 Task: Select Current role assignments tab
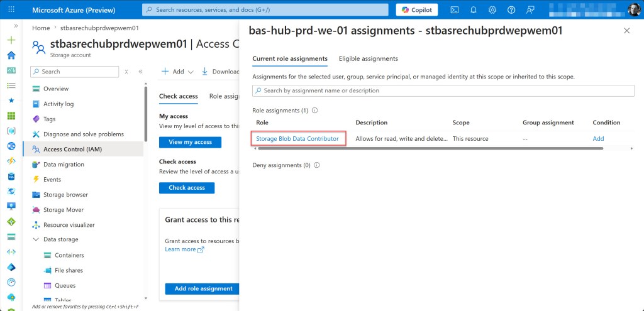pos(289,58)
